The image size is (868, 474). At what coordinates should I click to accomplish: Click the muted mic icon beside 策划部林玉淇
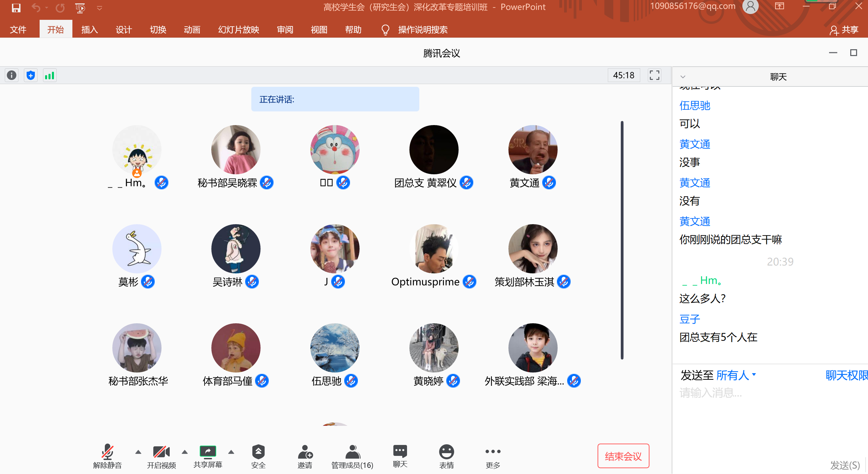pyautogui.click(x=564, y=282)
